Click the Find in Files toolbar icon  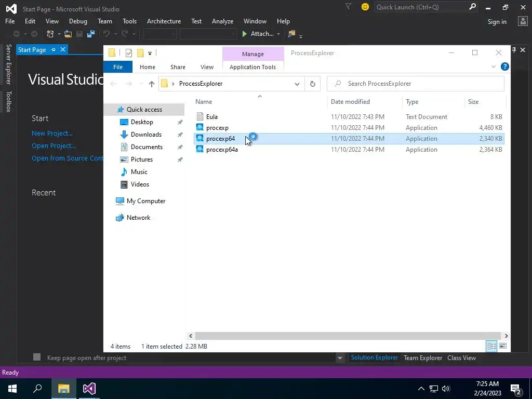[x=291, y=34]
